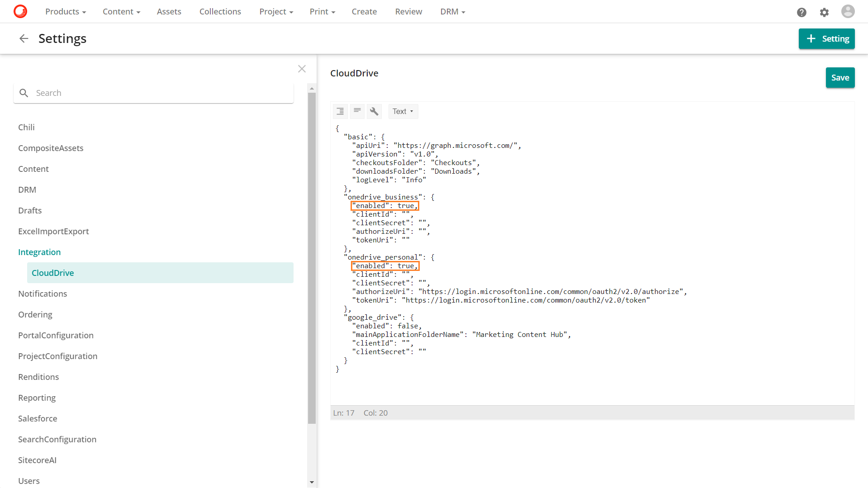Viewport: 868px width, 488px height.
Task: Select the SitecoreAI category
Action: [37, 460]
